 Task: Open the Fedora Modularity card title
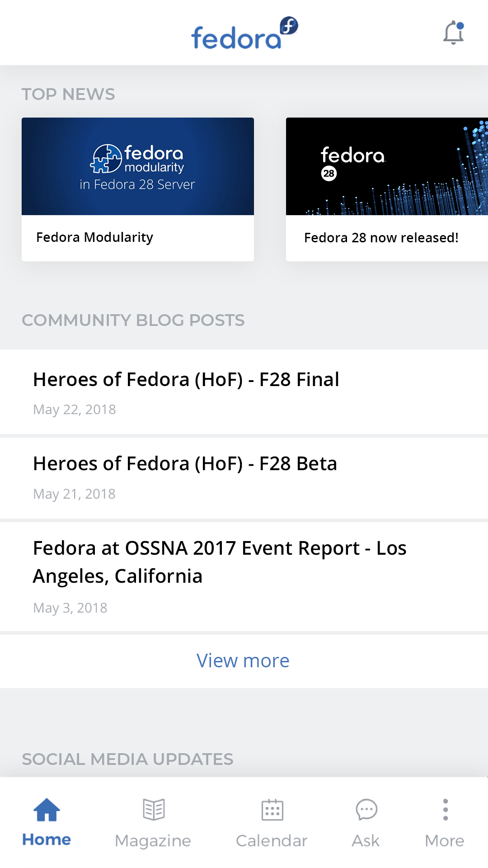[94, 237]
